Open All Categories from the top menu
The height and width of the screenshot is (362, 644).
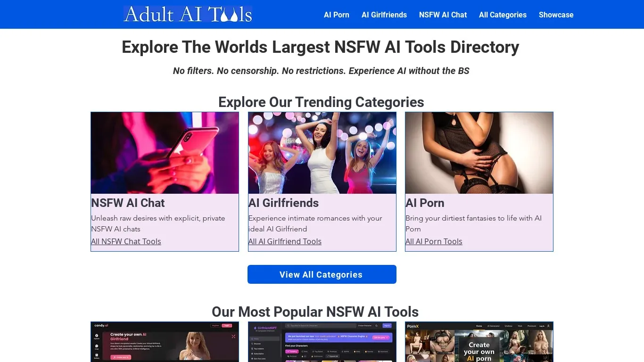point(503,15)
